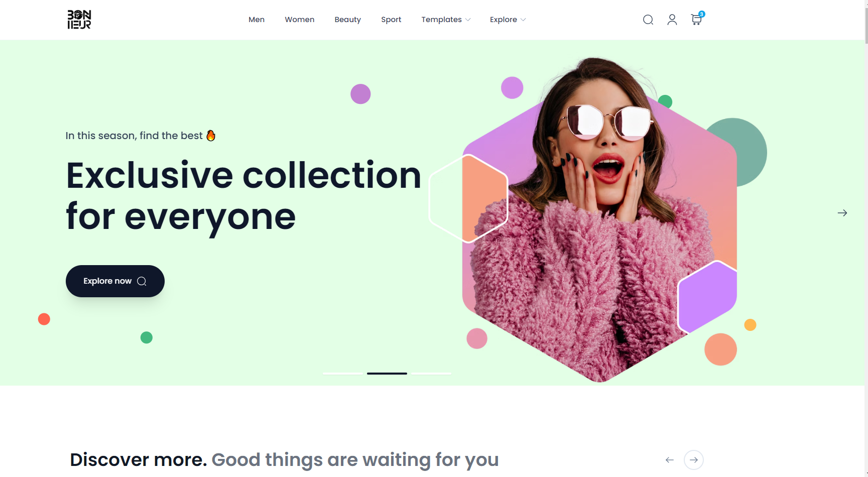
Task: Click the hero image of the woman in sunglasses
Action: [x=600, y=219]
